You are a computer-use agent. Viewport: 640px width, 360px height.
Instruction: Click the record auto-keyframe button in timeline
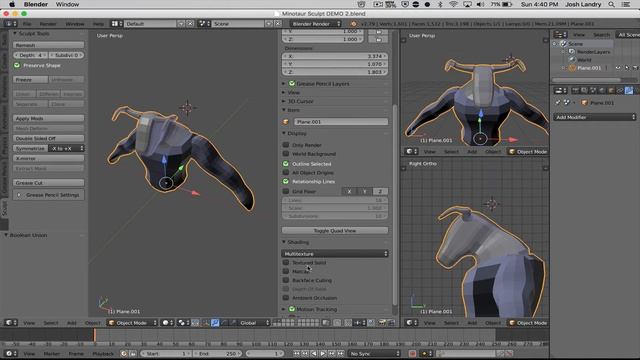click(412, 353)
